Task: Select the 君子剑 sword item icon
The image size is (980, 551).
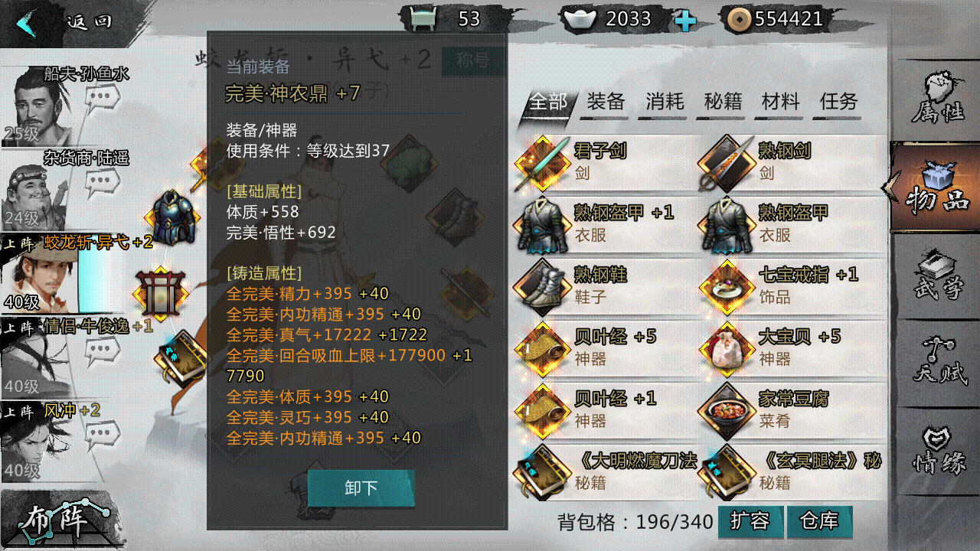Action: click(540, 162)
